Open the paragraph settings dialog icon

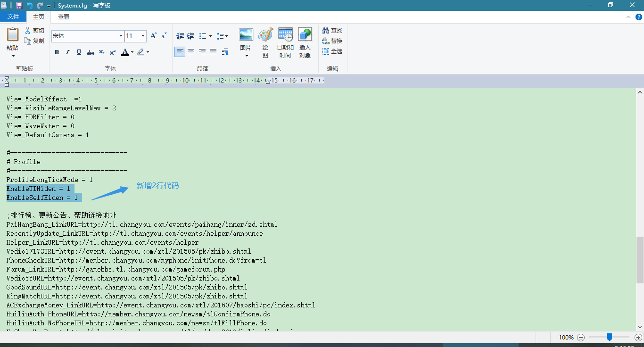coord(225,52)
